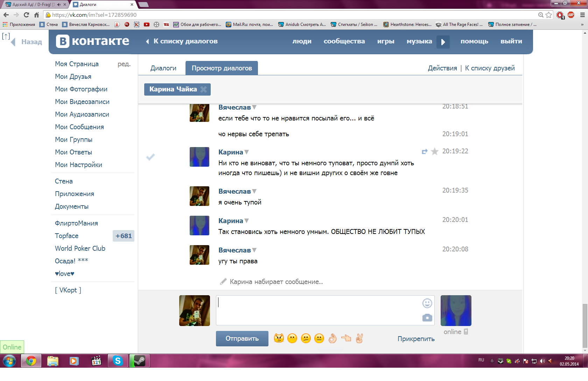Click the Отправить send button
This screenshot has width=588, height=381.
(x=242, y=339)
